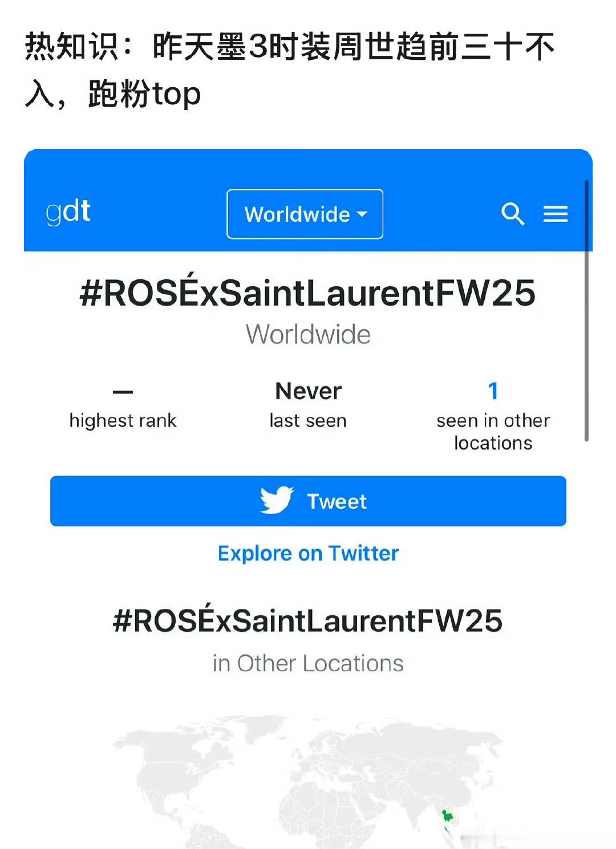Select the seen in other locations label
The width and height of the screenshot is (616, 849).
point(493,432)
